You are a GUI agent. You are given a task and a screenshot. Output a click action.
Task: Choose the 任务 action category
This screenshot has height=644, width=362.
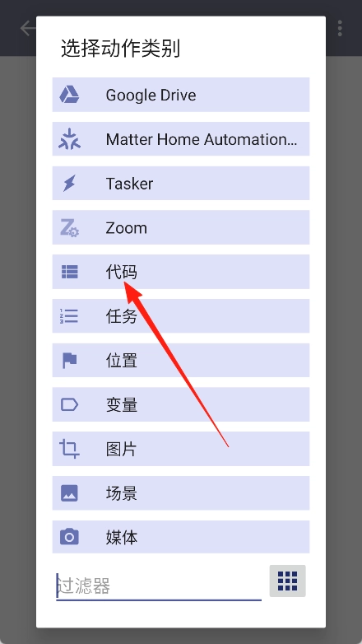181,316
